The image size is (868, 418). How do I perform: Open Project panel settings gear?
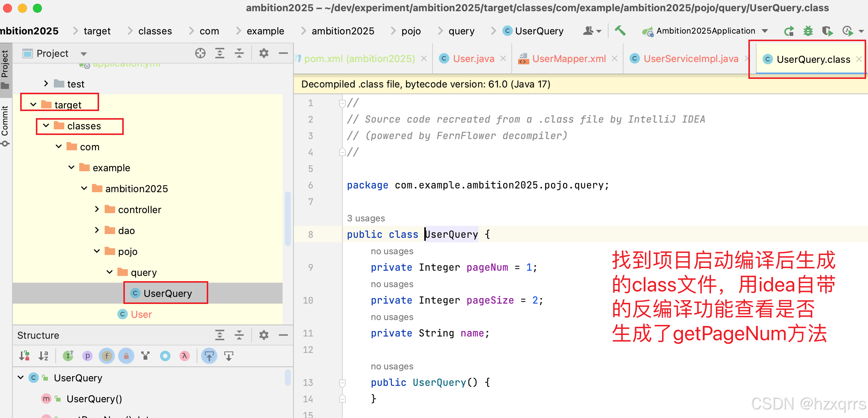264,53
